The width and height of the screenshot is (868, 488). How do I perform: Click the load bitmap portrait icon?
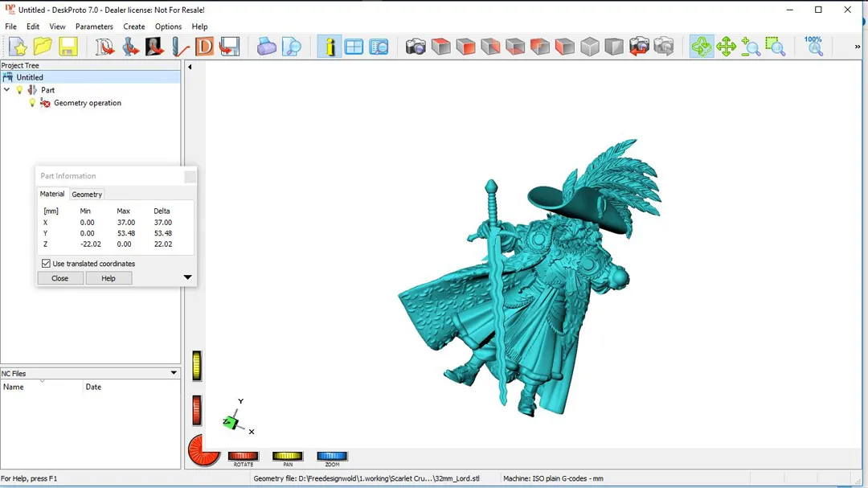pos(154,47)
